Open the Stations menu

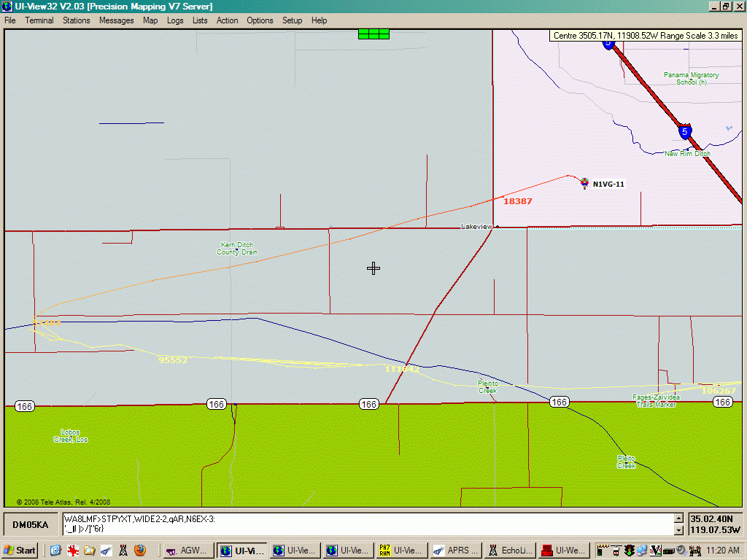76,20
